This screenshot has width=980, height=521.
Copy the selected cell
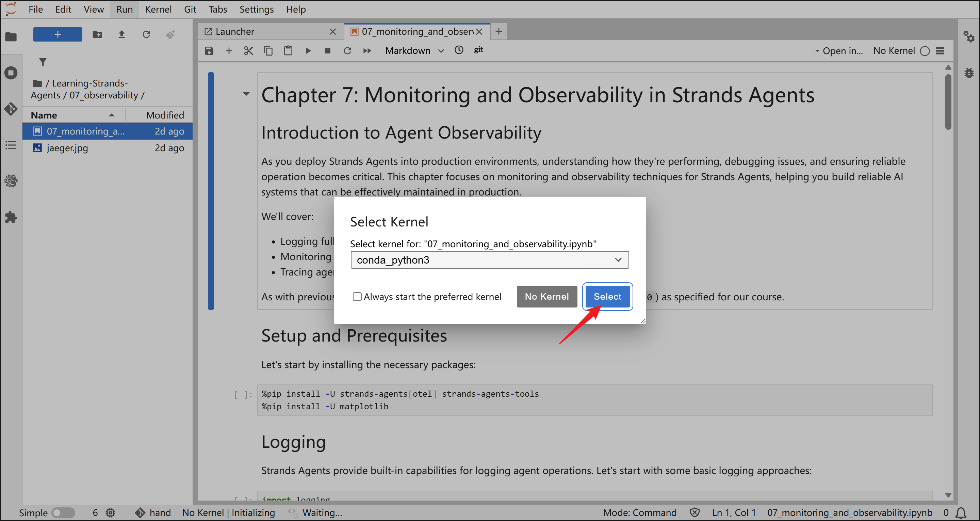coord(268,51)
